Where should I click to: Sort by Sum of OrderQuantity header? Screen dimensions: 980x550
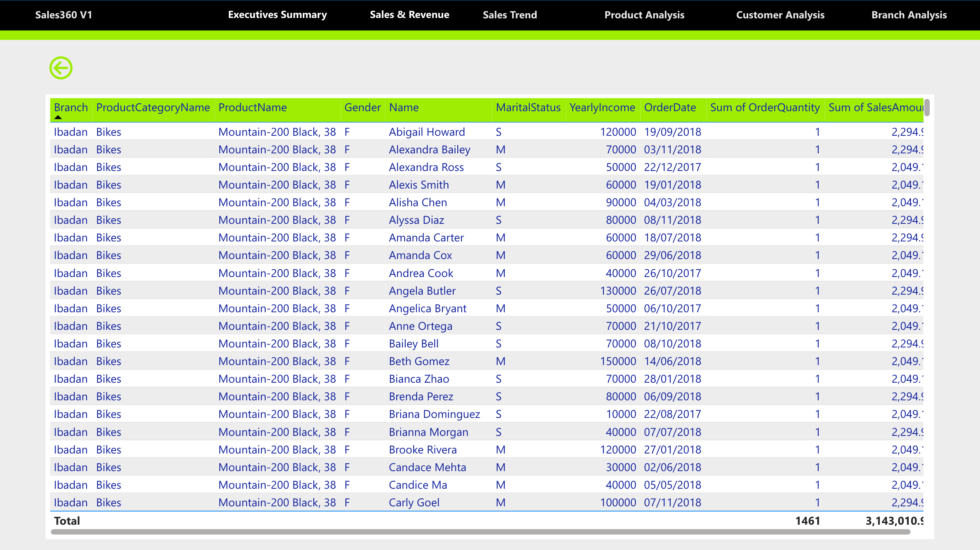click(765, 108)
